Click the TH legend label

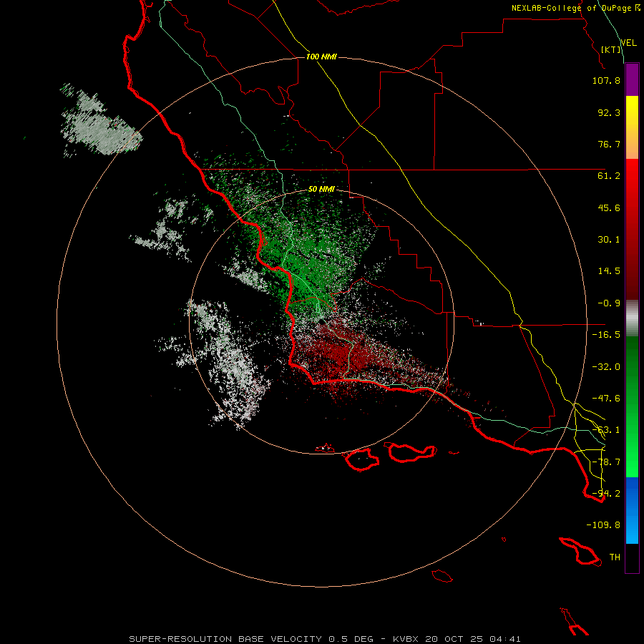pos(615,557)
